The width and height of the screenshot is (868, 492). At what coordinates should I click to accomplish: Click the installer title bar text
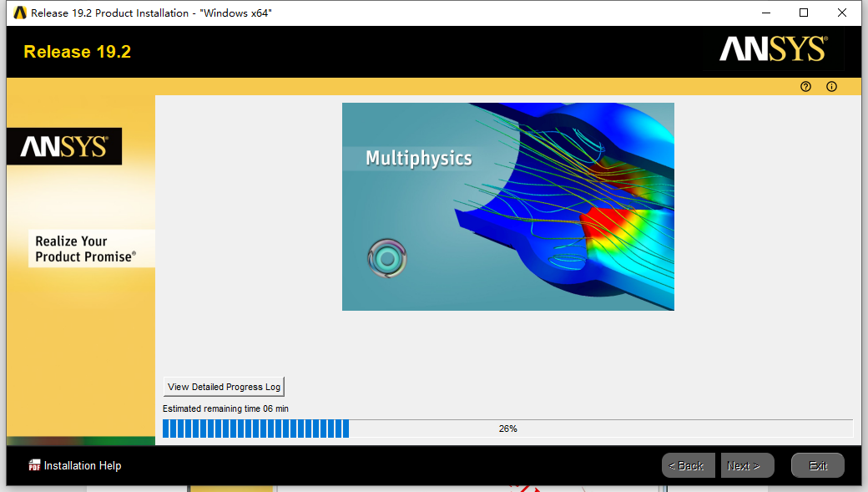pos(150,13)
